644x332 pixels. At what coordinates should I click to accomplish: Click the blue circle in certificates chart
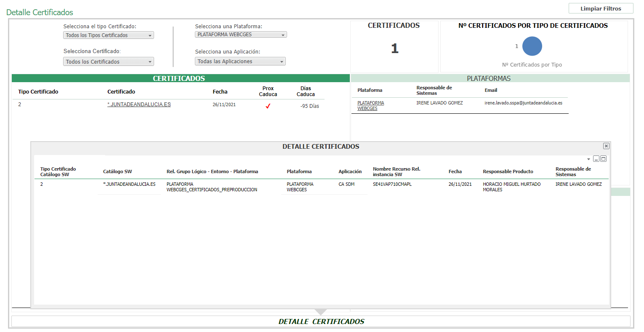(x=532, y=46)
